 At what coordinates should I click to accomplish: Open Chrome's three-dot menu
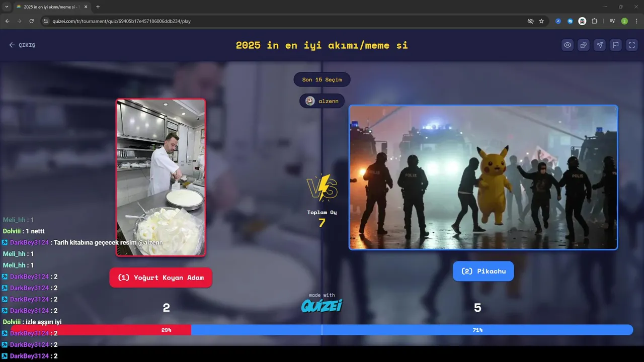coord(636,21)
